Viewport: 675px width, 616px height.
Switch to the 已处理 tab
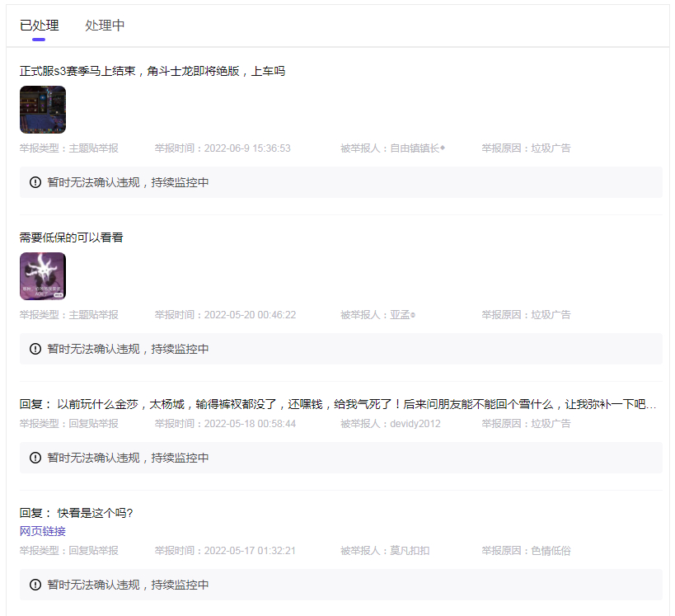pyautogui.click(x=39, y=26)
